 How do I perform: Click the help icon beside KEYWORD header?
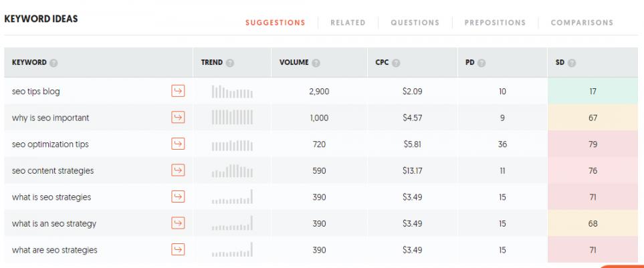(53, 62)
